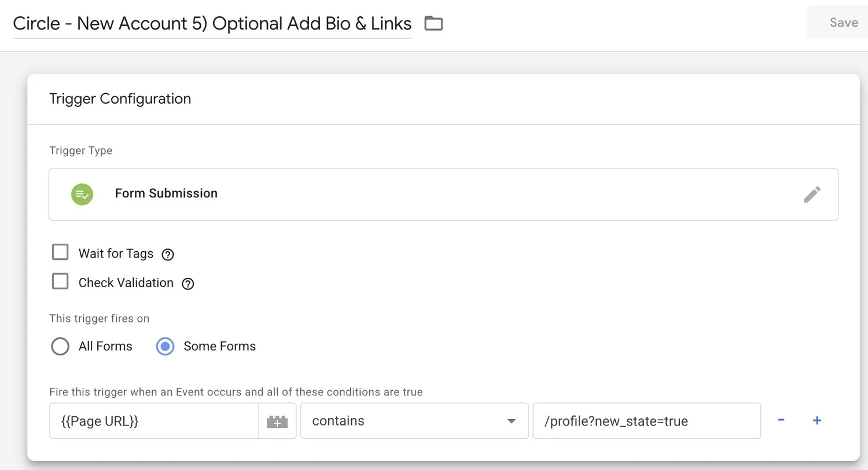The image size is (868, 470).
Task: Remove the condition with the minus icon
Action: pyautogui.click(x=781, y=421)
